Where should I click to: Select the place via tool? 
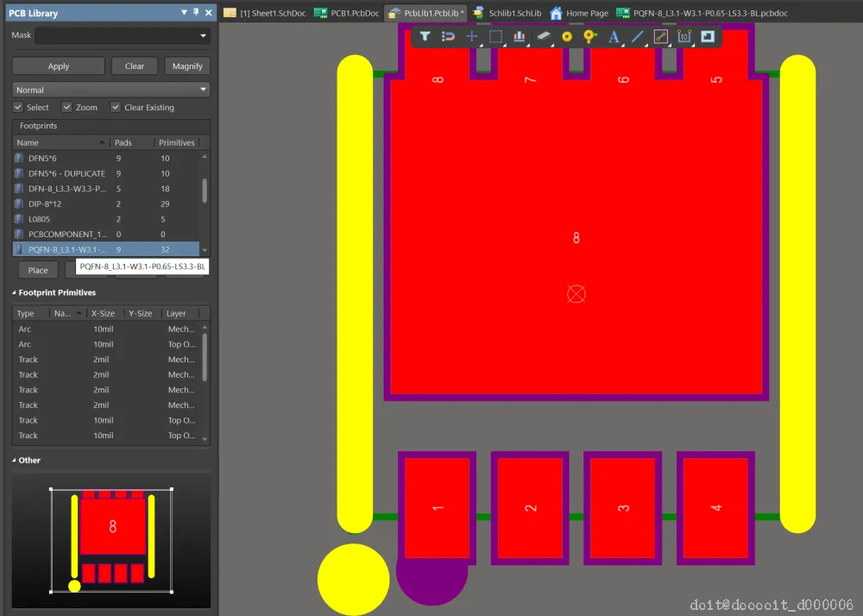[x=590, y=37]
